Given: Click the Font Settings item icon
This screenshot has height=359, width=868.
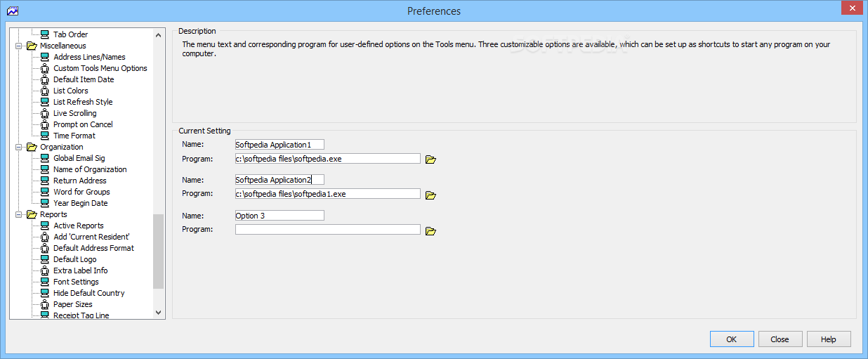Looking at the screenshot, I should [45, 282].
